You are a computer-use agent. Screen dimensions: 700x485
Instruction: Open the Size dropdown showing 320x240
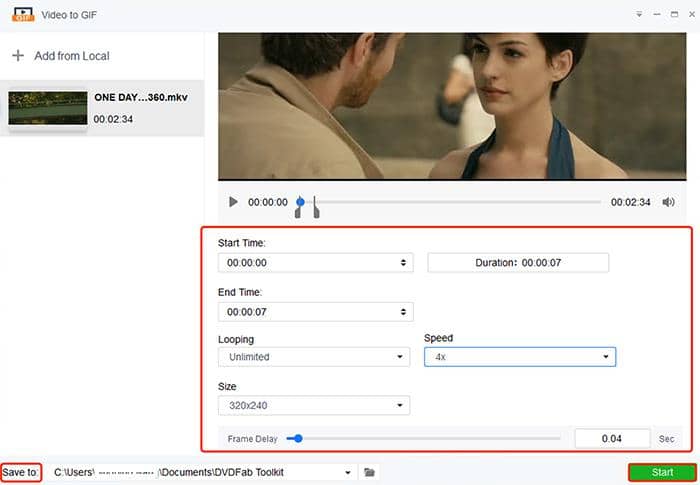click(x=314, y=406)
